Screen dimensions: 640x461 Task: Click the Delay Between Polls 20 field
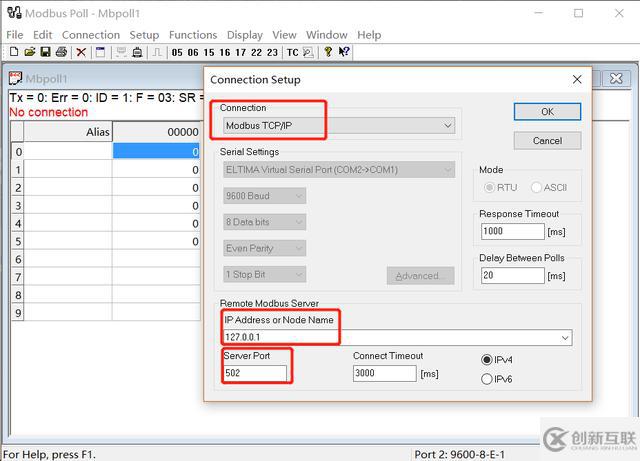pyautogui.click(x=513, y=275)
